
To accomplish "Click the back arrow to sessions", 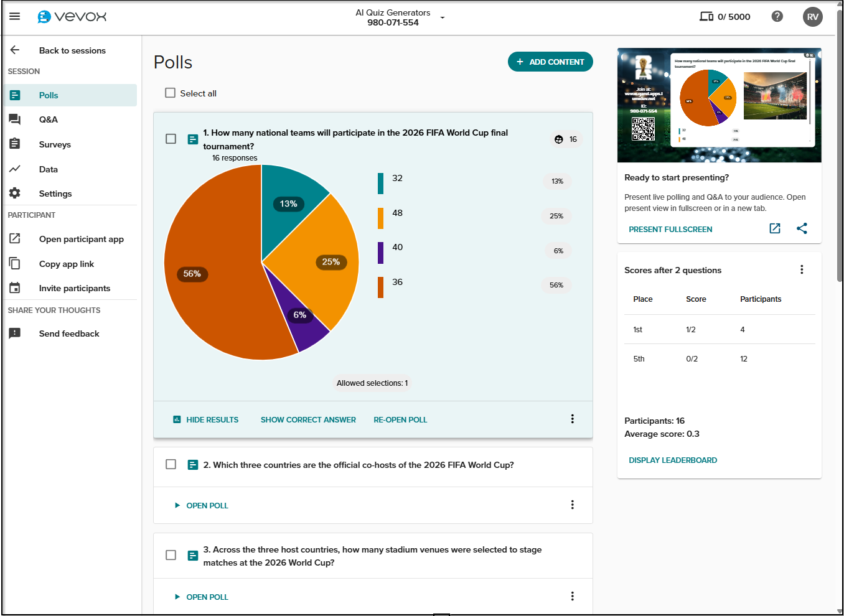I will [15, 50].
